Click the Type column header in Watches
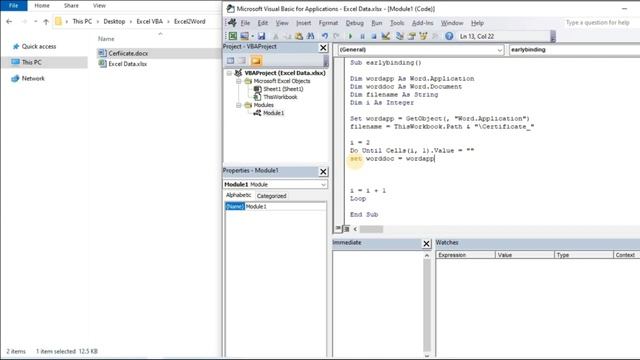Viewport: 640px width, 360px height. click(x=584, y=255)
